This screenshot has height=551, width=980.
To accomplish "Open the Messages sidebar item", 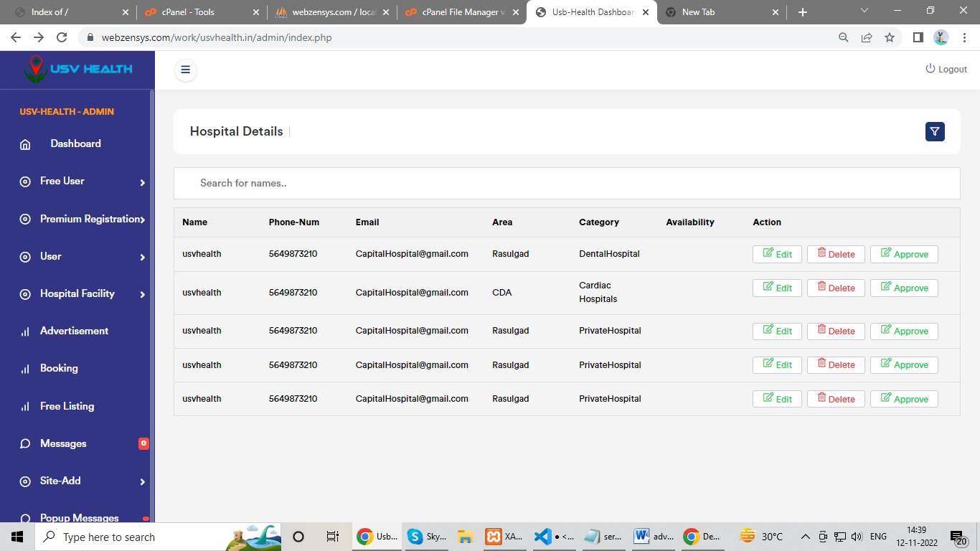I will click(63, 443).
